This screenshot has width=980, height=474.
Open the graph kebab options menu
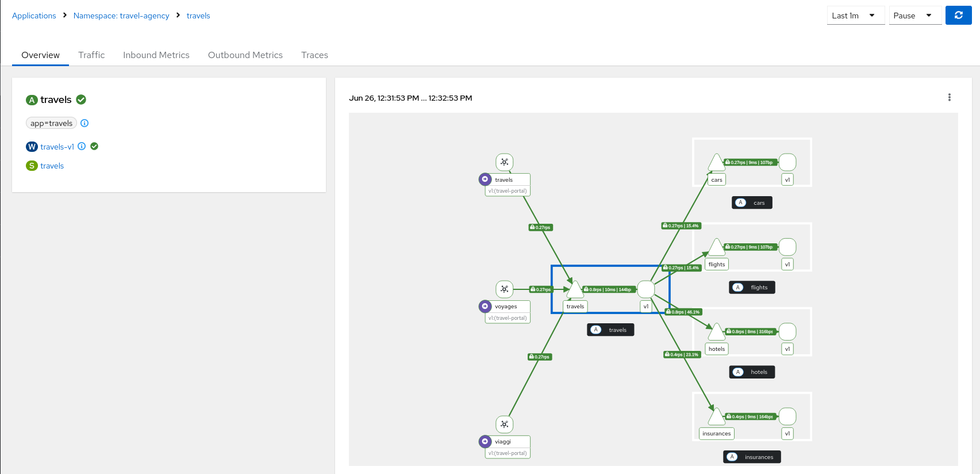[949, 98]
